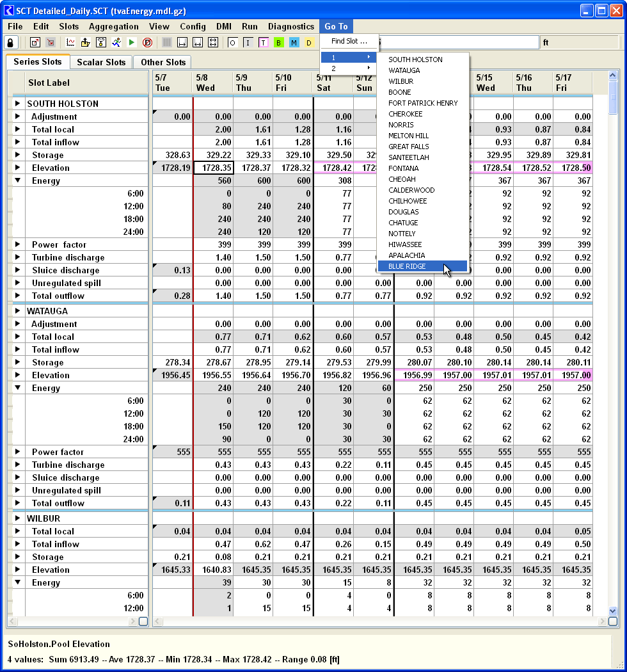
Task: Collapse the SOUTH HOLSTON Energy row
Action: [17, 180]
